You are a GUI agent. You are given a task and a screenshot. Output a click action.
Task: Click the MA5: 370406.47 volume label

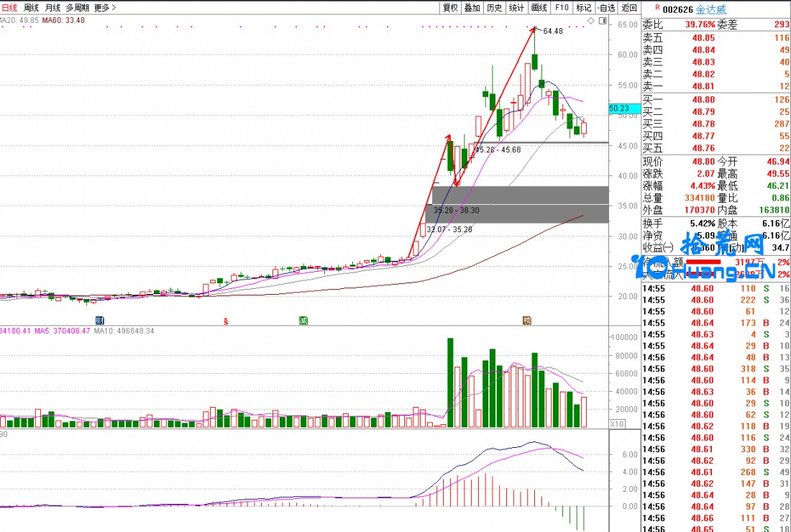pos(62,331)
